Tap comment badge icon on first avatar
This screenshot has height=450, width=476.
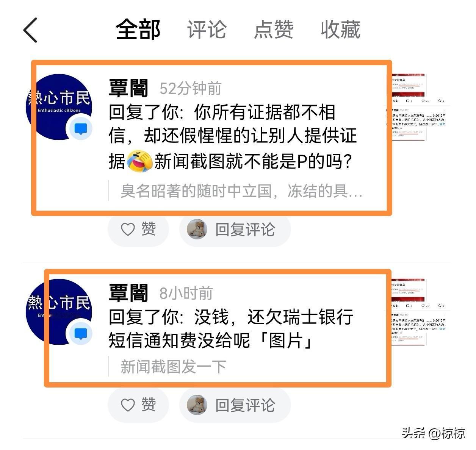(x=81, y=129)
